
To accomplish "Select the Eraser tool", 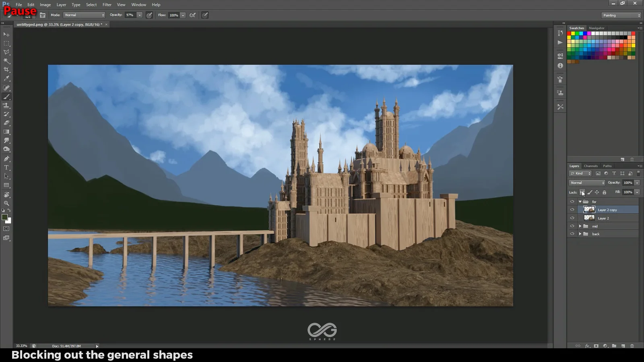I will [x=6, y=123].
